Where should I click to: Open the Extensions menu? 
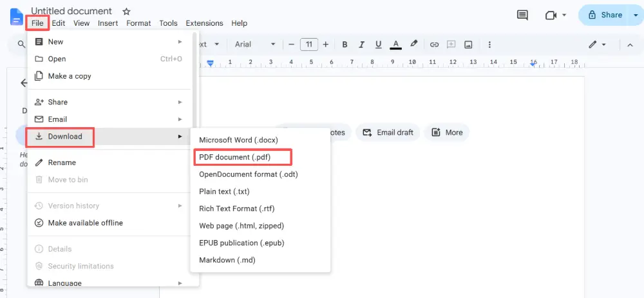[204, 23]
